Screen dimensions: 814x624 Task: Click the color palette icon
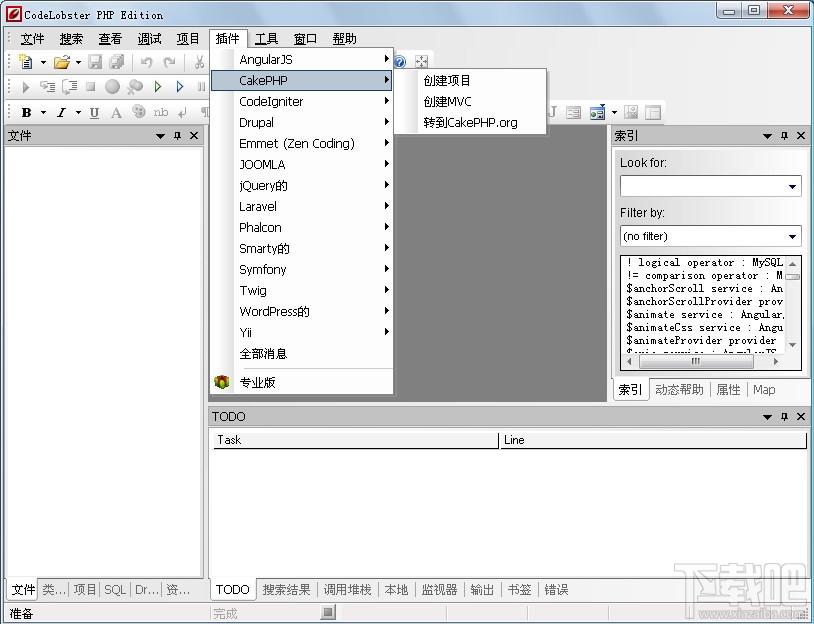coord(139,112)
